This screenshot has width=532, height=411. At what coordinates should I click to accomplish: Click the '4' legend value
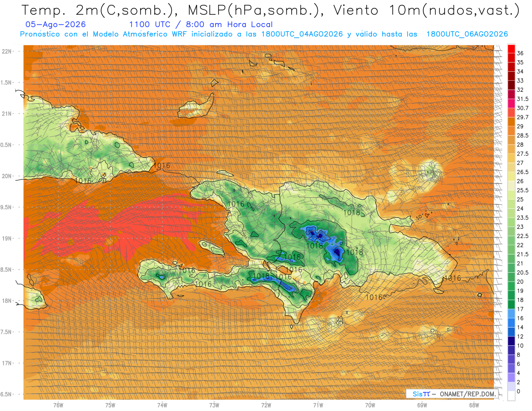tap(519, 373)
